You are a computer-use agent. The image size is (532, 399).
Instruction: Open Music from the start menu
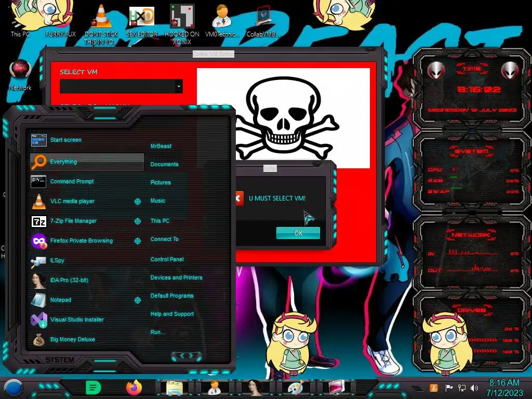(158, 201)
